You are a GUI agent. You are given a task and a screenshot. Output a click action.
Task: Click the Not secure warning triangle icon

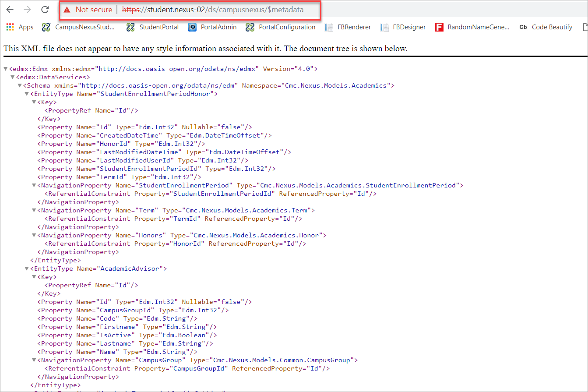click(x=67, y=10)
